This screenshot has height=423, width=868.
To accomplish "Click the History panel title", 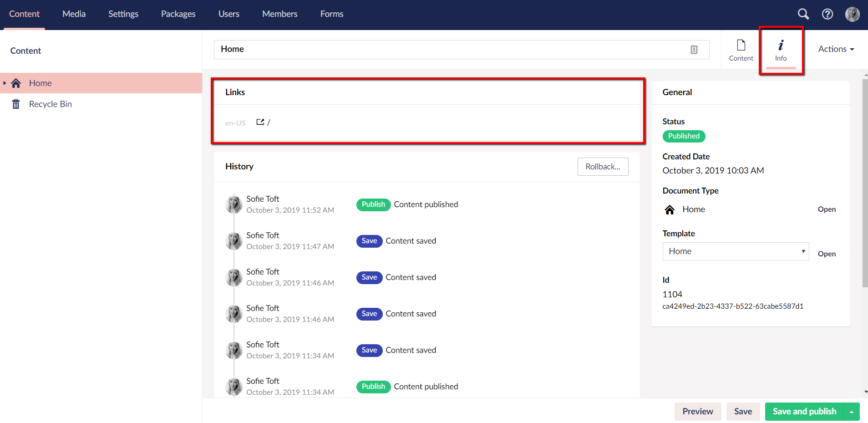I will click(x=239, y=167).
